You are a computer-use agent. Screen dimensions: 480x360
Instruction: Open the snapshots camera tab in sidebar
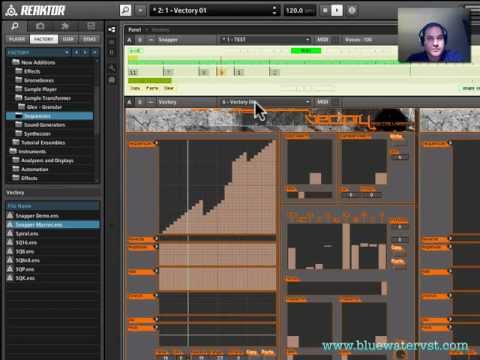pos(40,26)
